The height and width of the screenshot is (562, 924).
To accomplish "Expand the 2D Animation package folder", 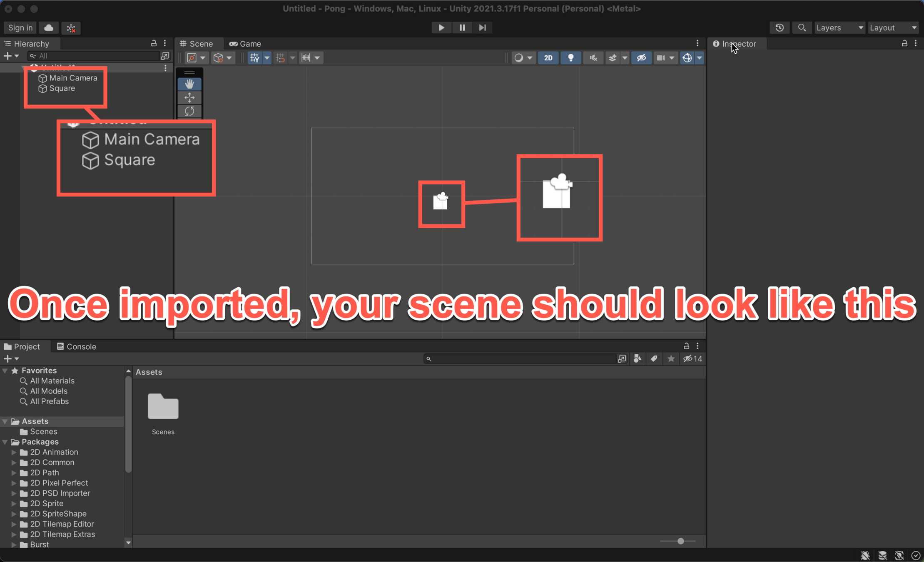I will click(14, 452).
